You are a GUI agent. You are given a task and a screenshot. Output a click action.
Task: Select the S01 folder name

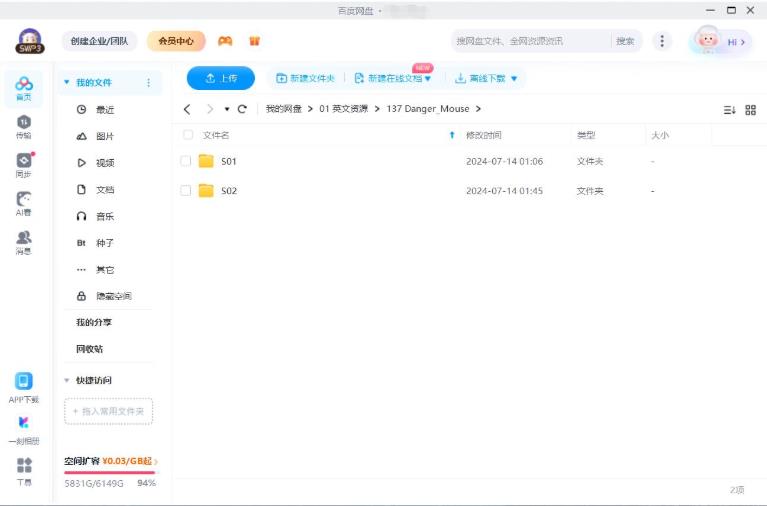tap(229, 161)
